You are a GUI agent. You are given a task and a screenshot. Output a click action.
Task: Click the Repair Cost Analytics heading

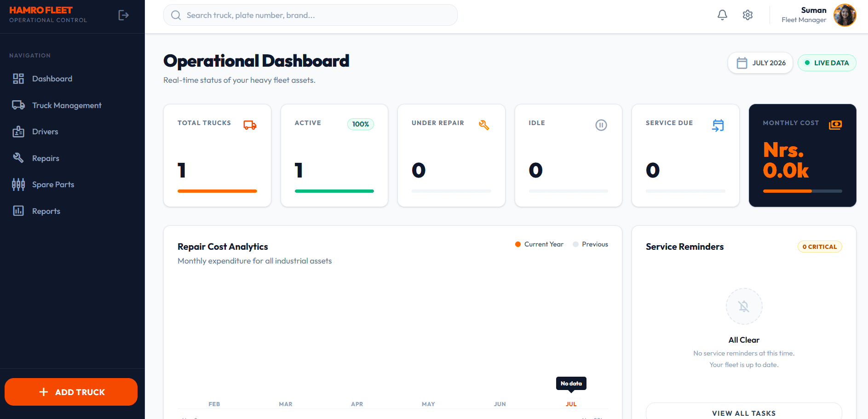[x=223, y=247]
